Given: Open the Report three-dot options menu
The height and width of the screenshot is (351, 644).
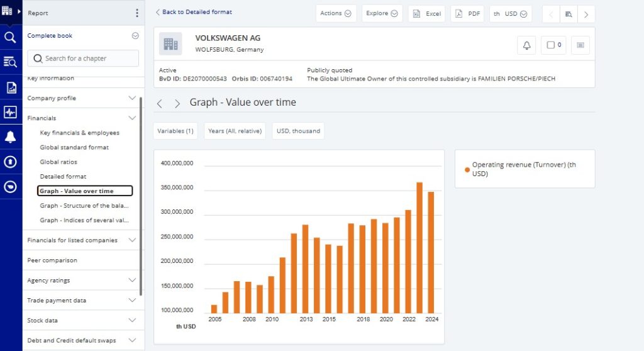Looking at the screenshot, I should [136, 13].
